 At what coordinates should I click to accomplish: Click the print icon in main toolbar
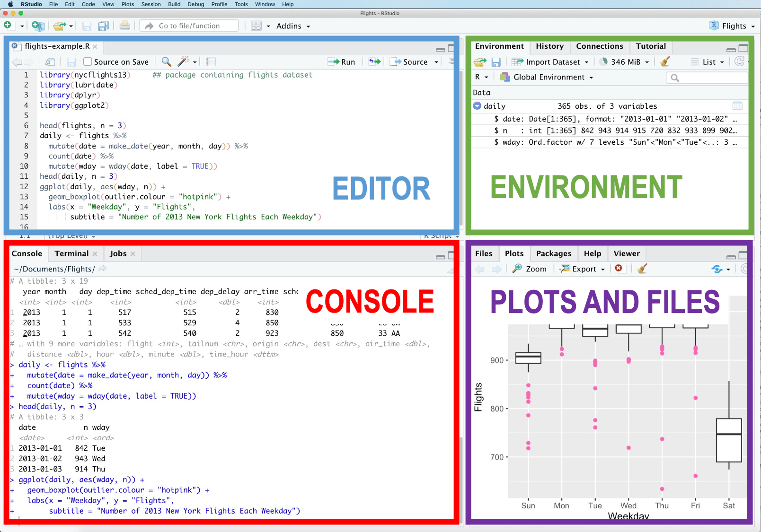point(124,26)
